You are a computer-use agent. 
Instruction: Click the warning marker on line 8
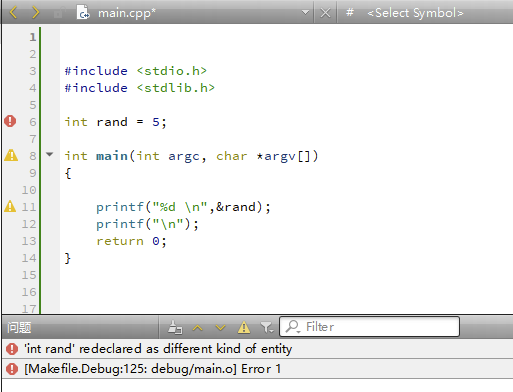11,155
